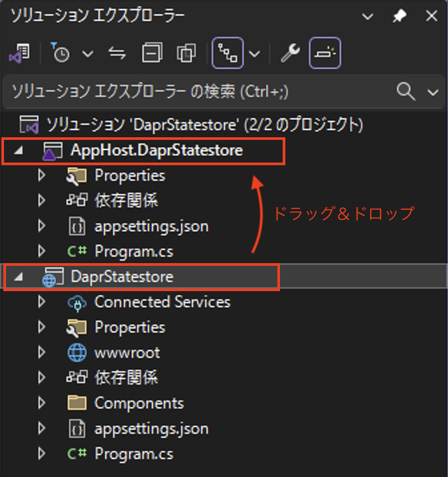The width and height of the screenshot is (448, 477).
Task: Select 依存関係 in DaprStatestore project
Action: pos(126,378)
